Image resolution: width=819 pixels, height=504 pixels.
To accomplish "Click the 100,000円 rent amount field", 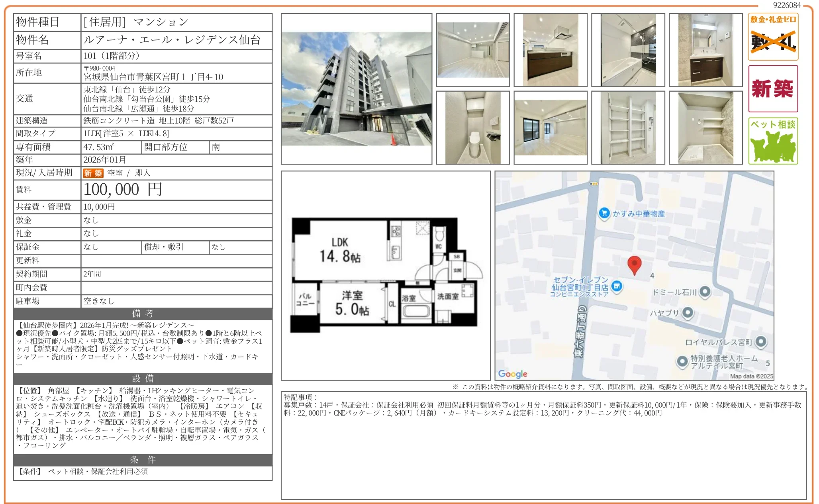I will (x=123, y=190).
